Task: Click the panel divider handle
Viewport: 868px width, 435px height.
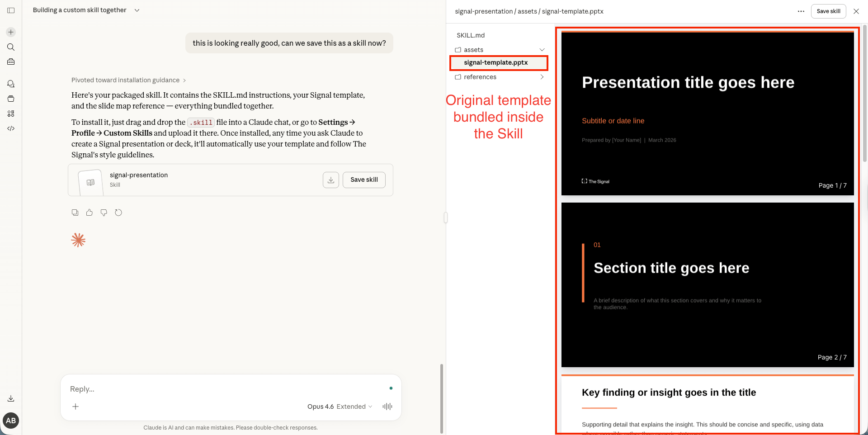Action: pyautogui.click(x=446, y=217)
